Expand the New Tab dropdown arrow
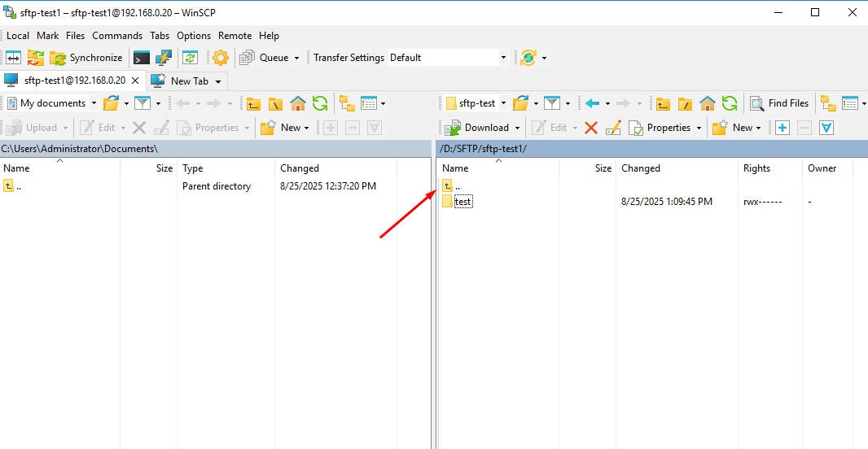 tap(218, 81)
